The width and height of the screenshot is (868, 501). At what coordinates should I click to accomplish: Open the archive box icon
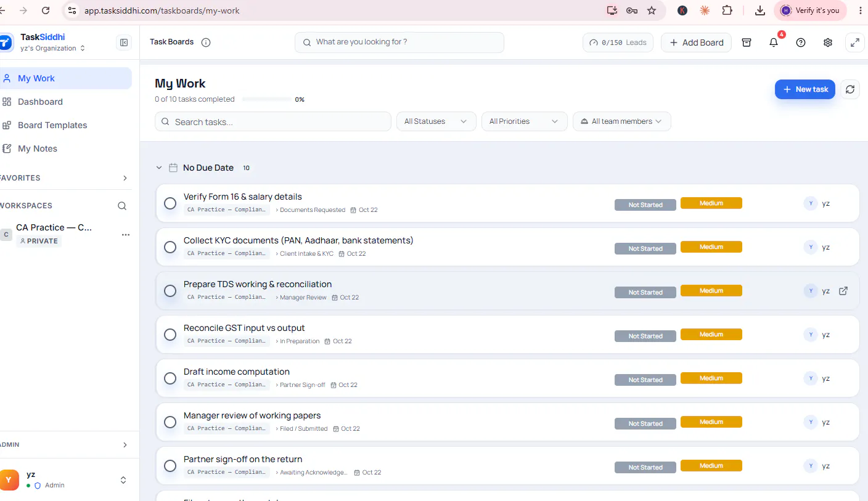(747, 43)
